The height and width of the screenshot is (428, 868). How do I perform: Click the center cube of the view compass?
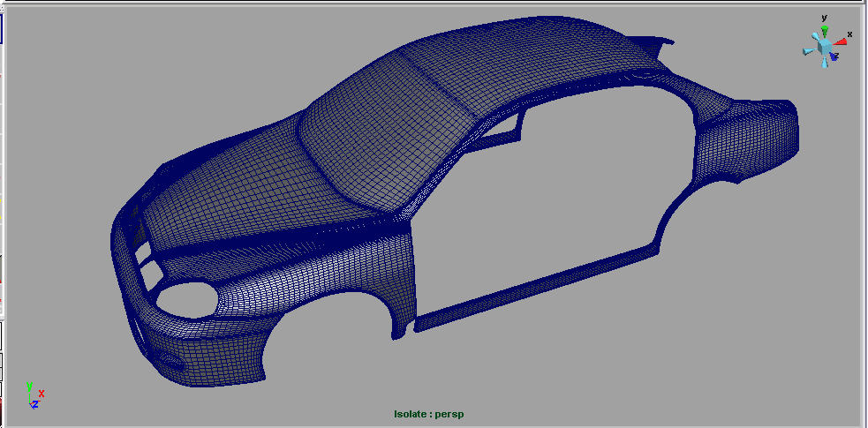coord(825,48)
